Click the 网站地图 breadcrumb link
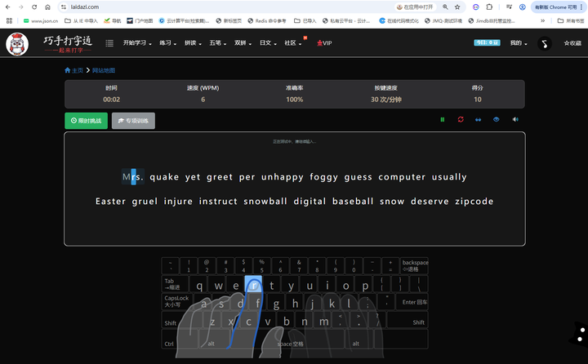The image size is (588, 364). click(x=103, y=71)
